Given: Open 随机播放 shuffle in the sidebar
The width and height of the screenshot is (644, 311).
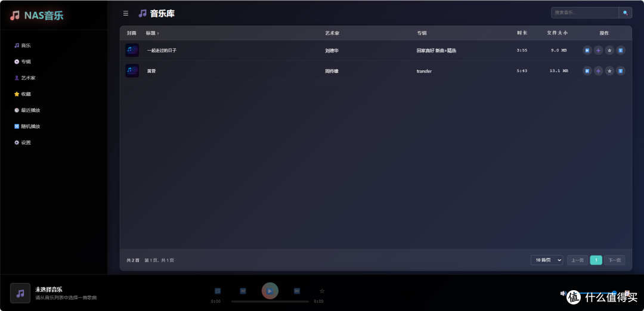Looking at the screenshot, I should click(27, 126).
